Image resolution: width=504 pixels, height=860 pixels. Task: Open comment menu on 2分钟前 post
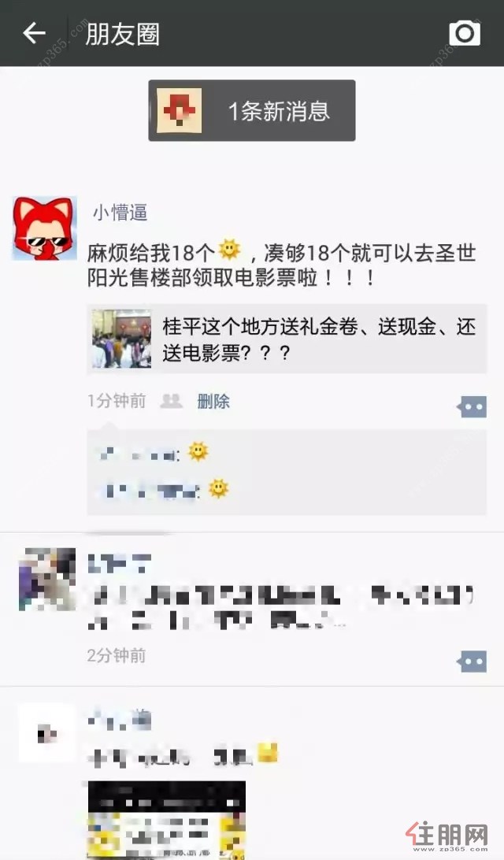(x=472, y=662)
